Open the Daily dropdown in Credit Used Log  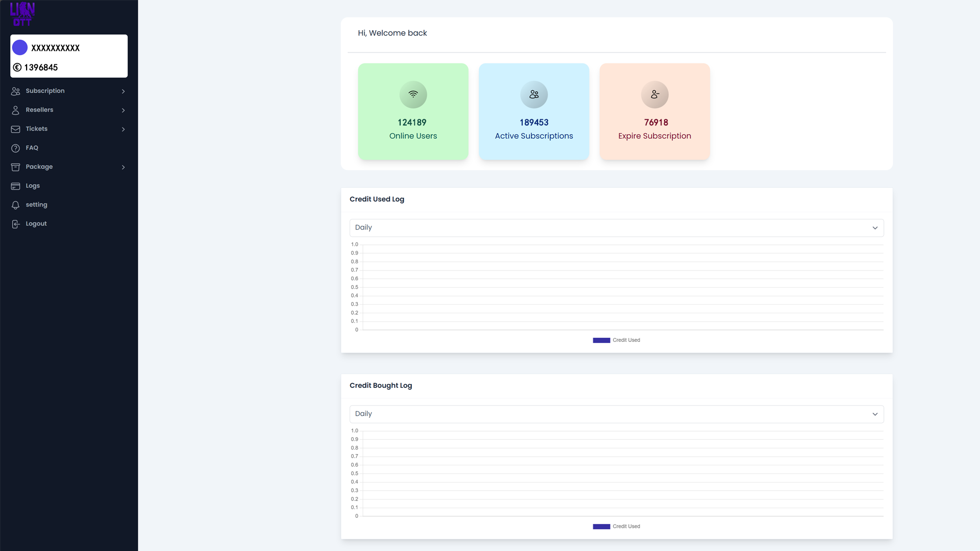616,228
